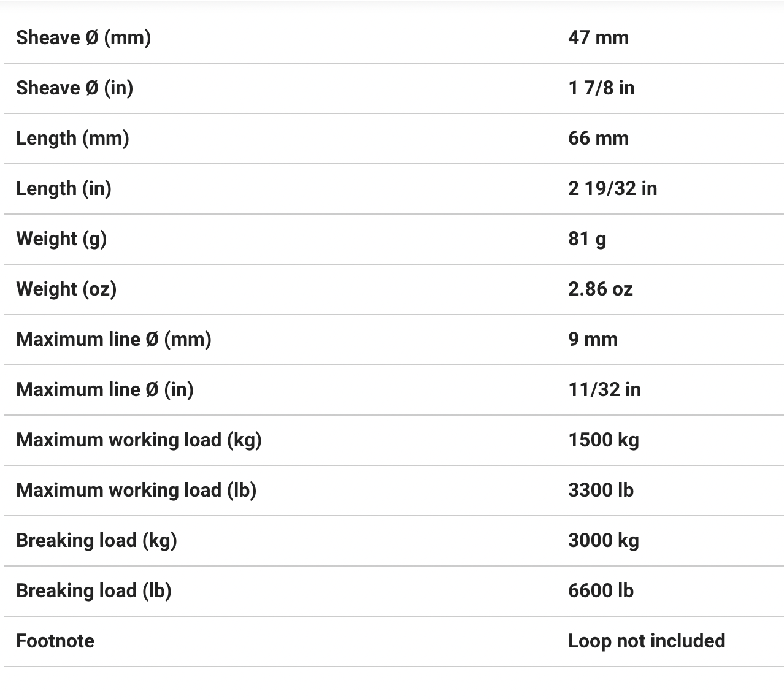Screen dimensions: 784x699
Task: Select the 1 7/8 in value
Action: point(601,88)
